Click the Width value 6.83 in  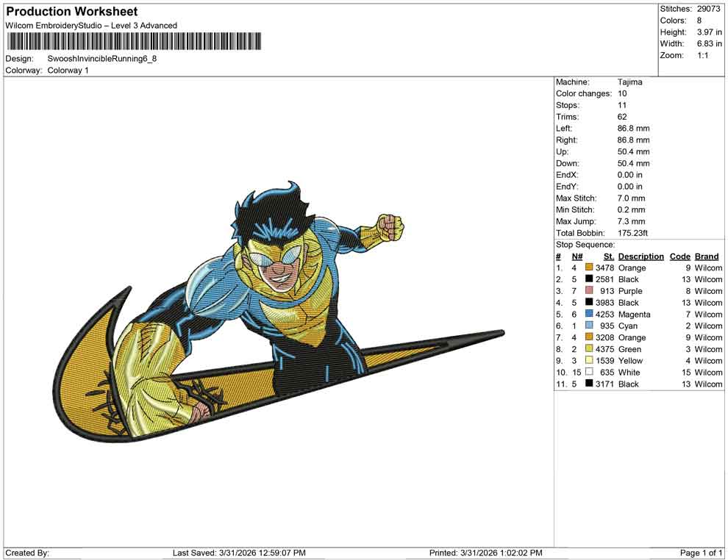tap(709, 43)
